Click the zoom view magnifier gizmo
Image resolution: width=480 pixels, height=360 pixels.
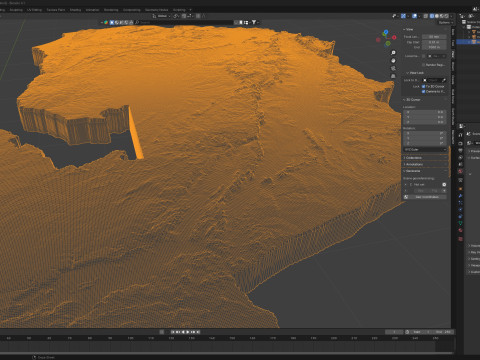tap(393, 53)
